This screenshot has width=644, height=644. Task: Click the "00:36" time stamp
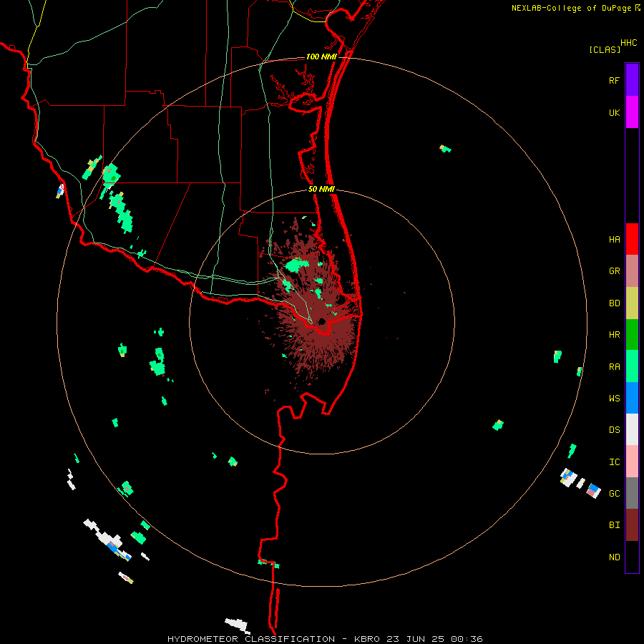467,639
